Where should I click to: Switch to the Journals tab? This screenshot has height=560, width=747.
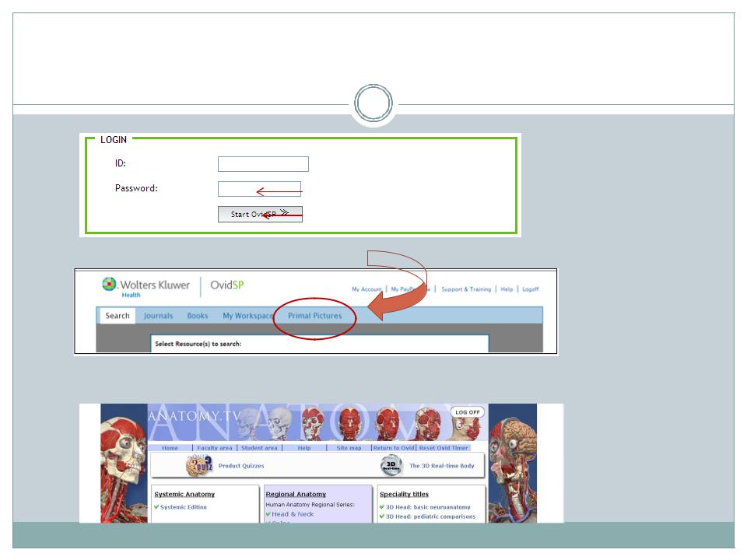pyautogui.click(x=158, y=316)
